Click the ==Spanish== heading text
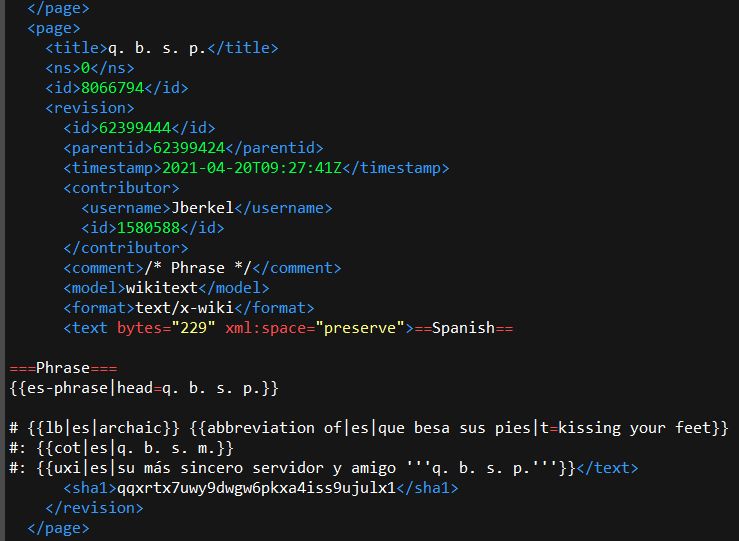This screenshot has width=739, height=541. click(463, 328)
